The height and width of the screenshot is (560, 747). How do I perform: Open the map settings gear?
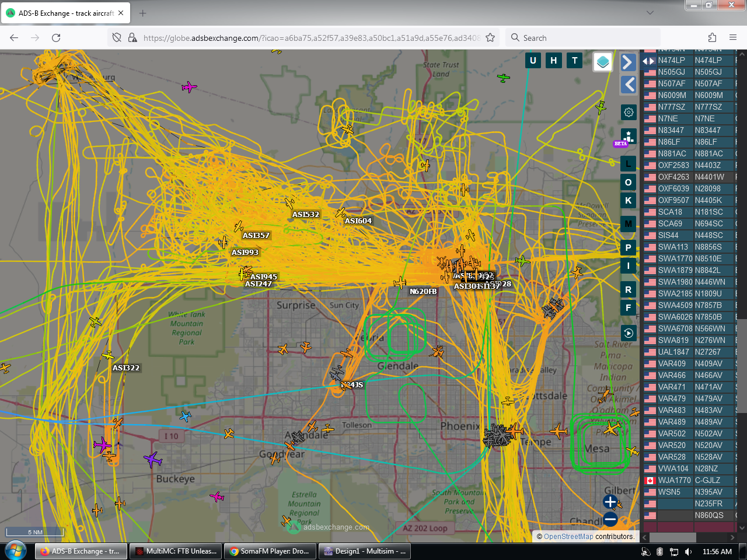[629, 112]
